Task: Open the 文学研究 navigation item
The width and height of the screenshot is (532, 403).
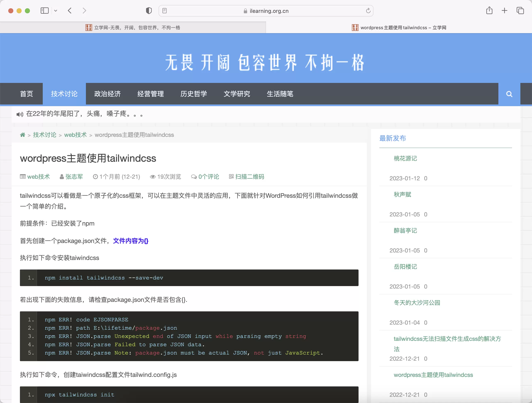Action: coord(237,94)
